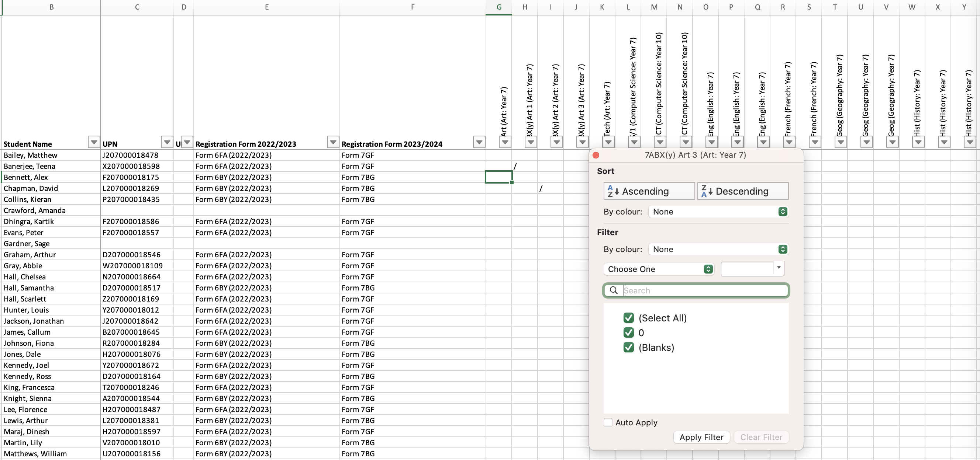Open the UPN column filter arrow
Viewport: 980px width, 460px height.
point(167,142)
